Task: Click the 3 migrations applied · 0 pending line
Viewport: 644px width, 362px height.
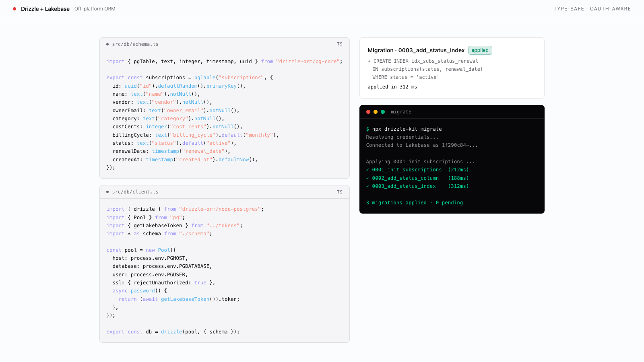Action: (x=415, y=203)
